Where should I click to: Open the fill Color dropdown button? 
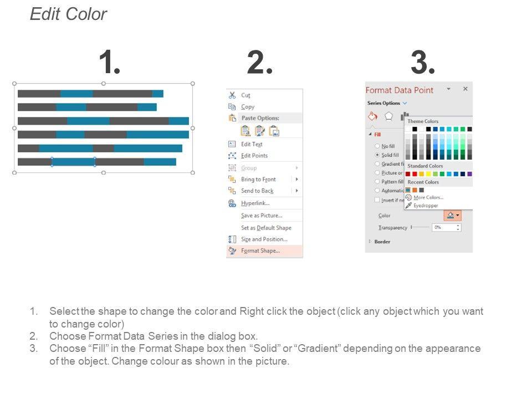[453, 216]
